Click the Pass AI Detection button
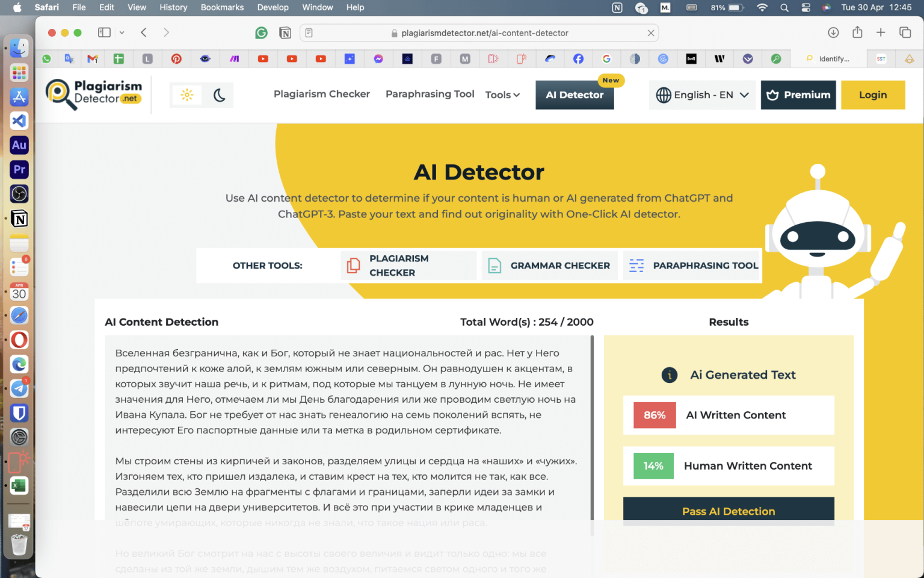 pyautogui.click(x=728, y=511)
